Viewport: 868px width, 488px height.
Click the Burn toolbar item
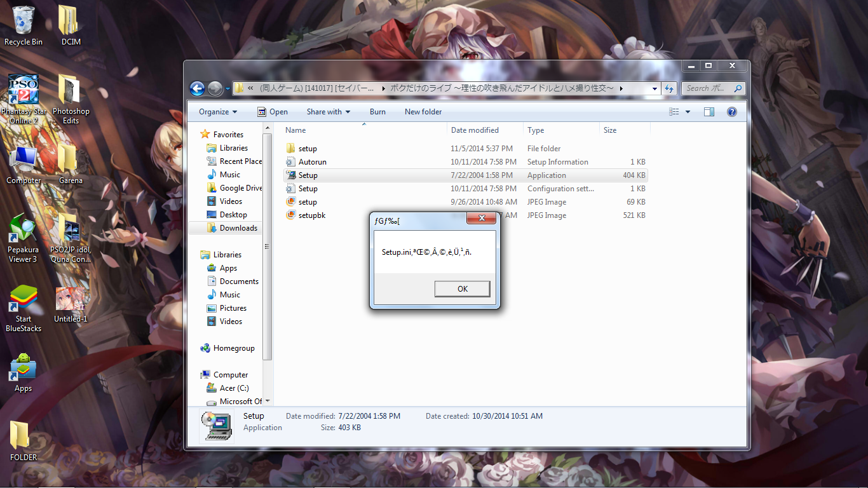[x=377, y=112]
